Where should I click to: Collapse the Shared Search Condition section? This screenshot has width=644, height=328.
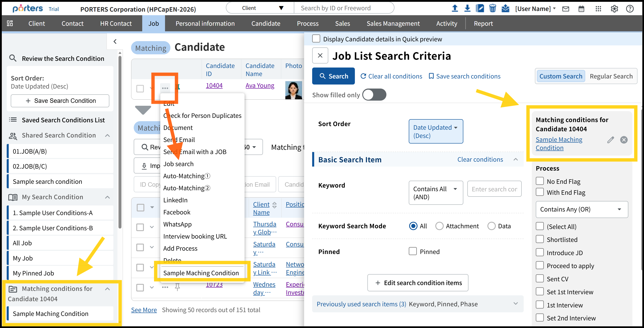pyautogui.click(x=108, y=135)
